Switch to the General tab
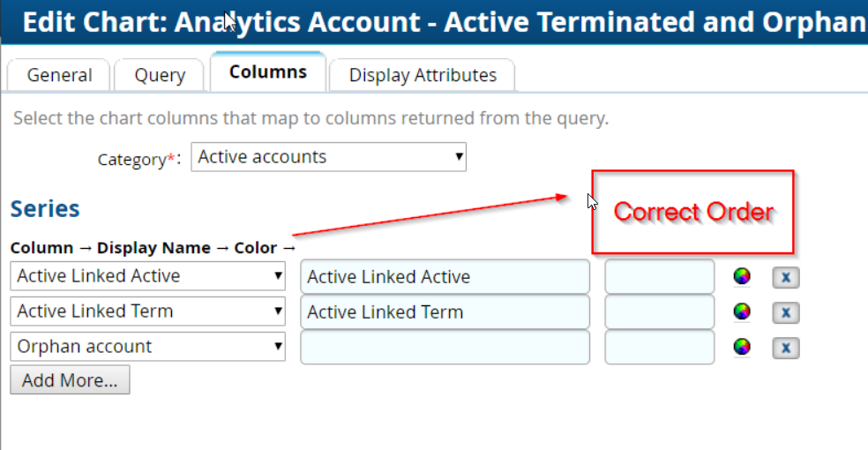Viewport: 868px width, 450px height. click(59, 76)
